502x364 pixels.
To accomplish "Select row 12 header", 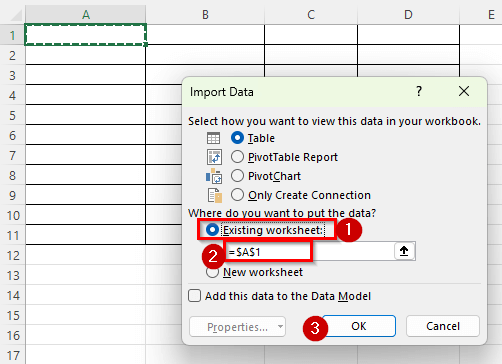I will click(12, 255).
